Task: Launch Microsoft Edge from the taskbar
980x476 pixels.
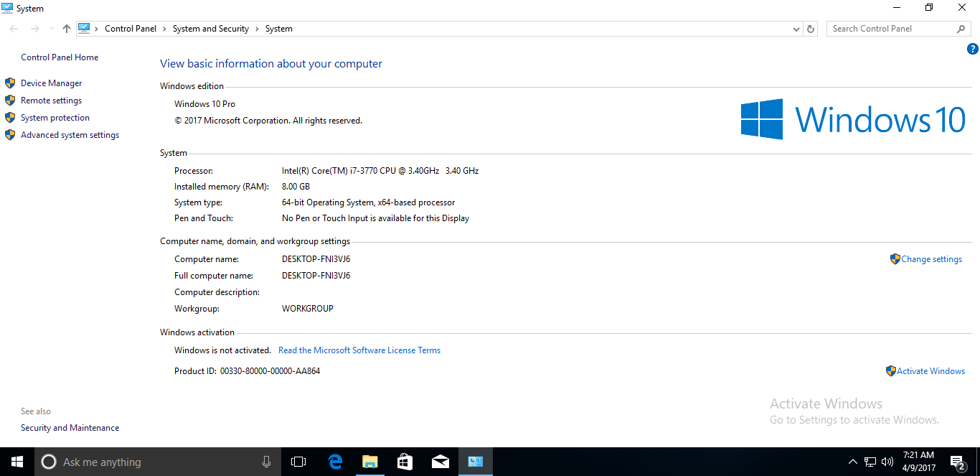Action: tap(335, 462)
